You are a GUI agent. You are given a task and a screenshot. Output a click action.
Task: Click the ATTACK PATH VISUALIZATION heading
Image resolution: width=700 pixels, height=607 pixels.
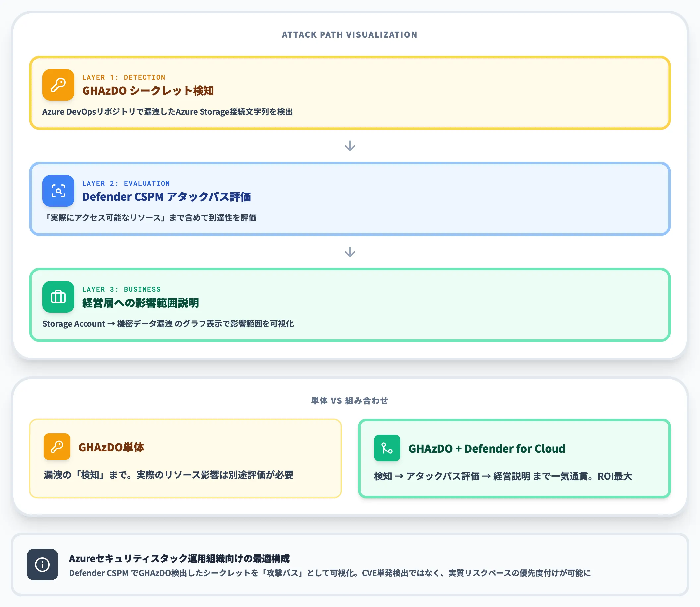350,35
